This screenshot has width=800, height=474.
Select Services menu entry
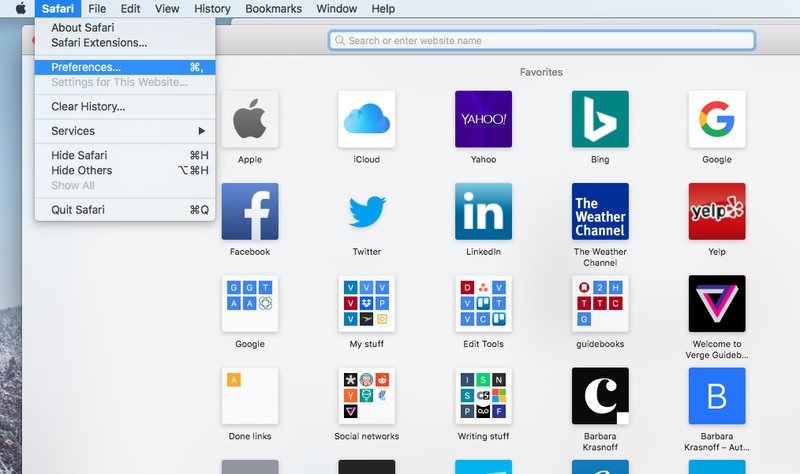pyautogui.click(x=125, y=131)
